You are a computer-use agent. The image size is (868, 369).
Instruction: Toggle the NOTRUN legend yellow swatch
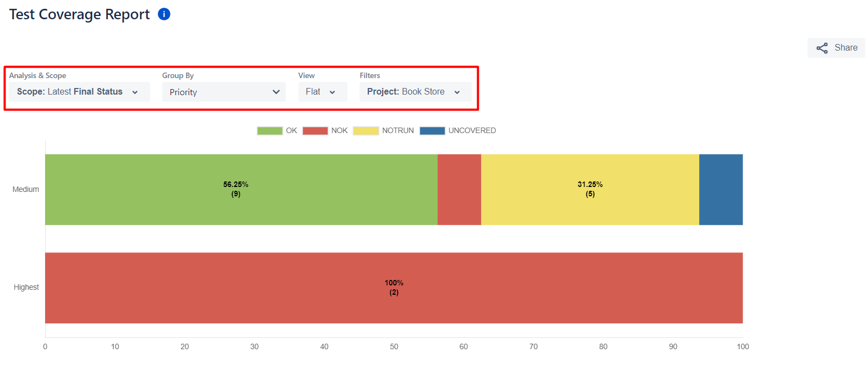click(x=366, y=131)
